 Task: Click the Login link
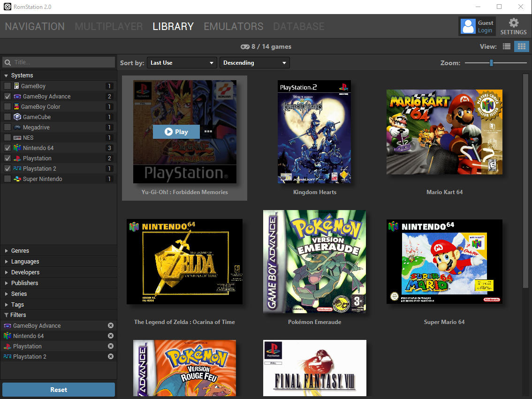pos(485,30)
